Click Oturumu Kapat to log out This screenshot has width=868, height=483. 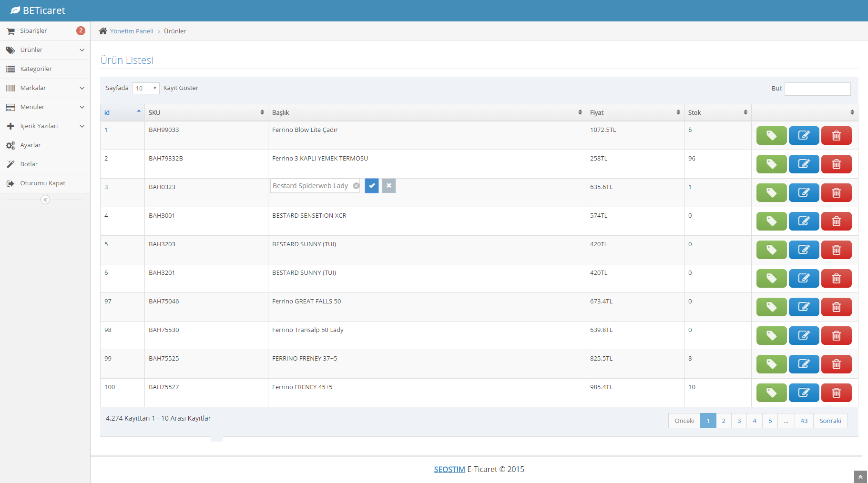coord(45,183)
